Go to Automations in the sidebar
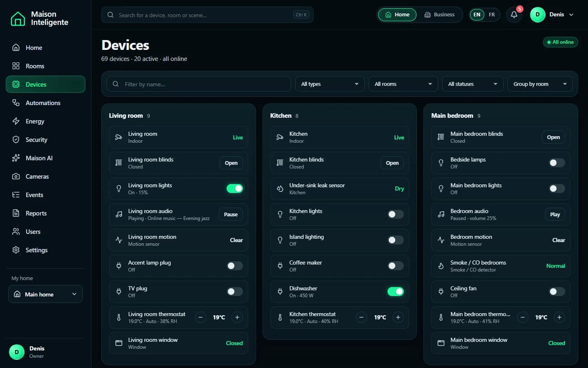 pyautogui.click(x=45, y=103)
